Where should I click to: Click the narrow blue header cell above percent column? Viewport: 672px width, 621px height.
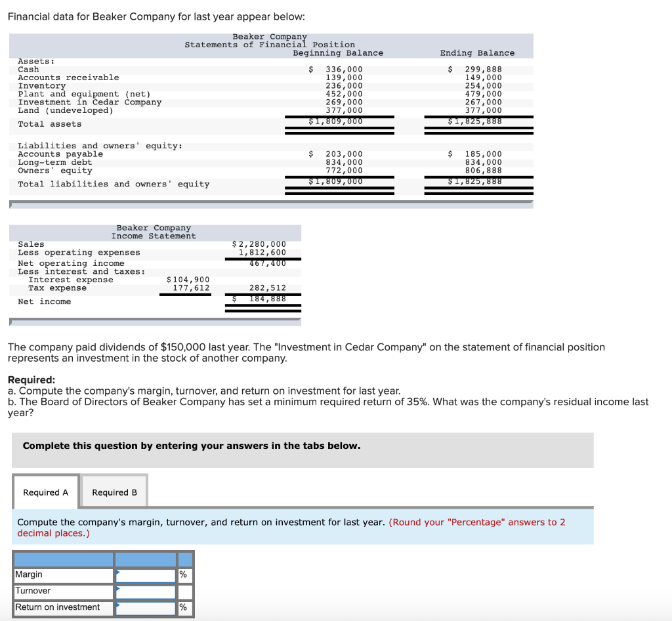tap(184, 559)
